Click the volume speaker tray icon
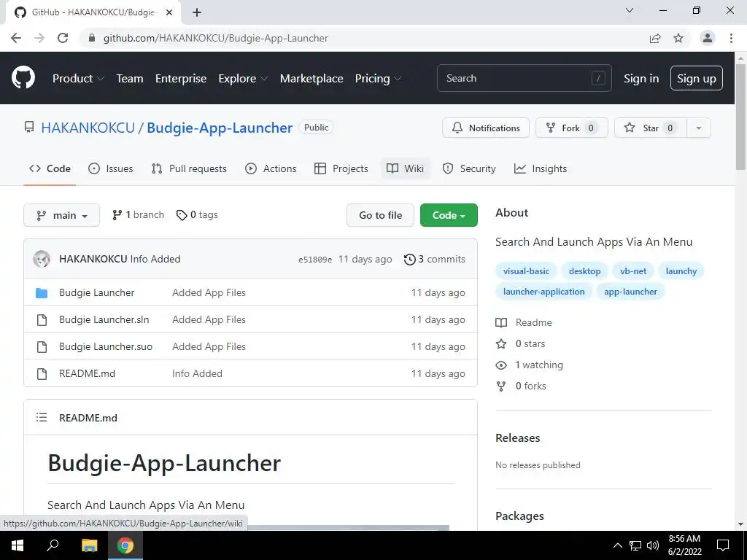Viewport: 747px width, 560px height. 653,545
